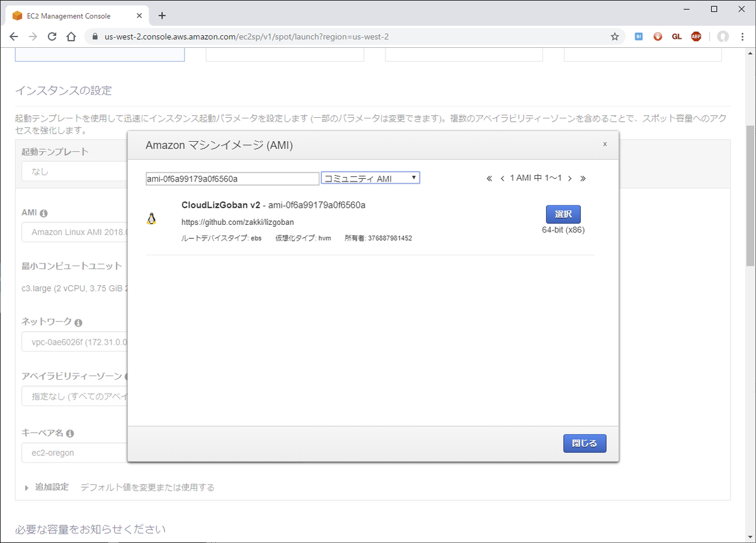Open the ABP adblock extension icon
The width and height of the screenshot is (756, 543).
[696, 37]
